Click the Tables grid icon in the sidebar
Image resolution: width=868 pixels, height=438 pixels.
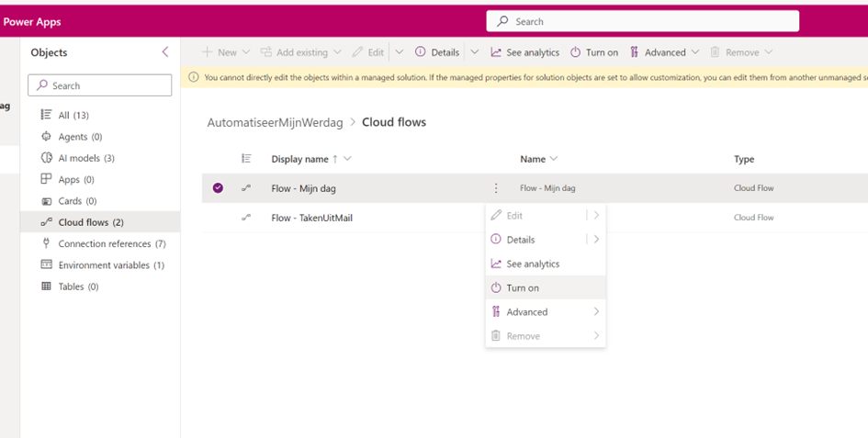pyautogui.click(x=47, y=286)
